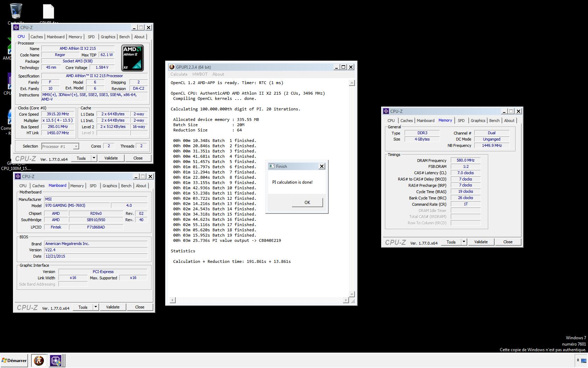Click the Close button in the Memory window
Screen dimensions: 588x368
(508, 242)
